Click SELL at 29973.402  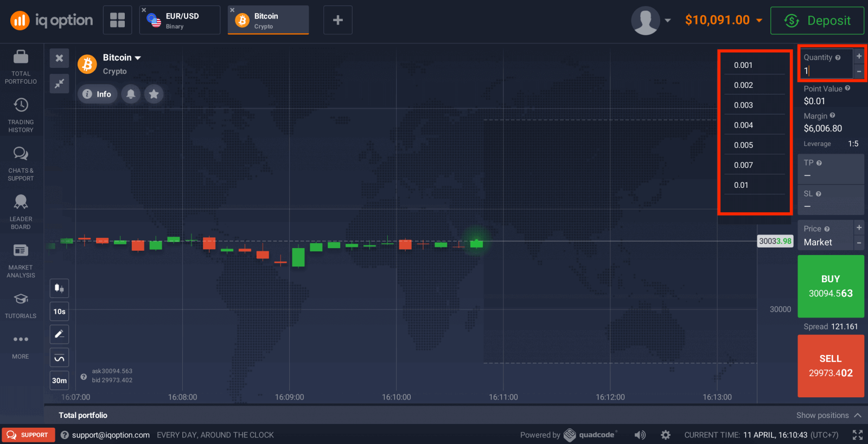[831, 366]
